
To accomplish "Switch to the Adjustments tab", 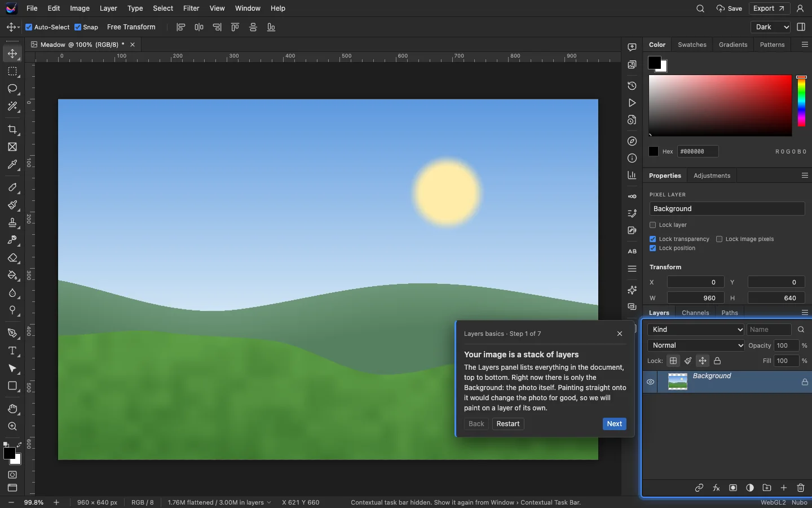I will (712, 176).
